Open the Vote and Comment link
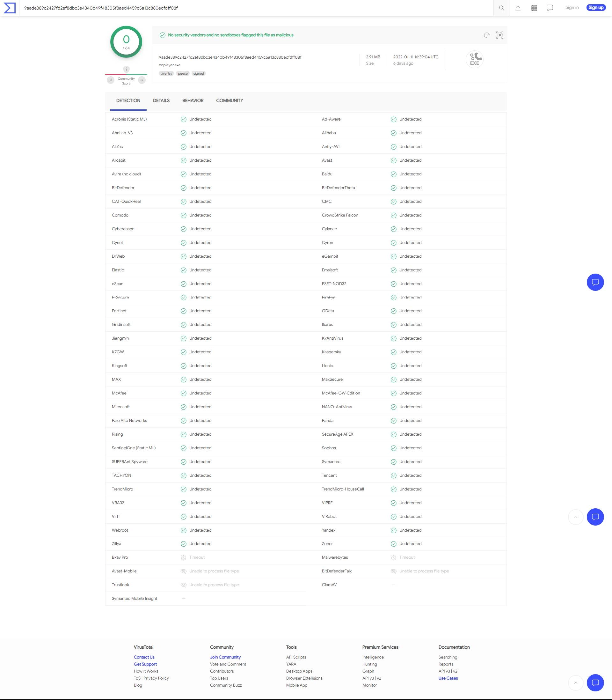Screen dimensions: 612x700 click(228, 664)
